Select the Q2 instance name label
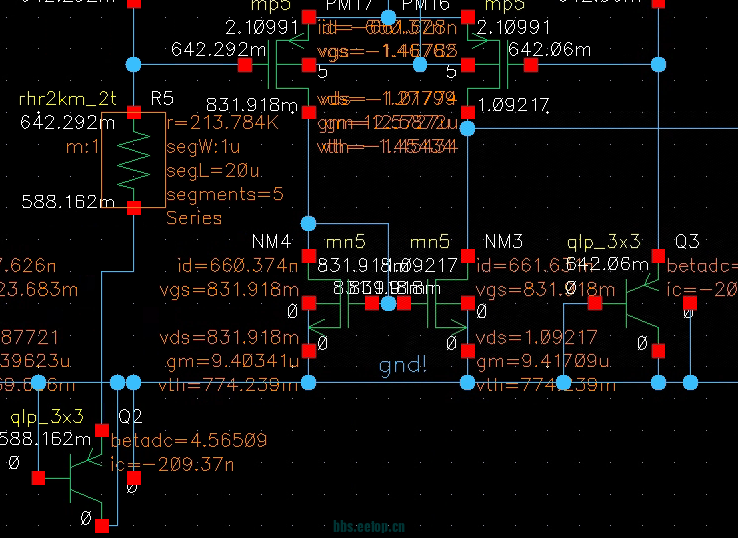The height and width of the screenshot is (538, 738). pos(130,416)
